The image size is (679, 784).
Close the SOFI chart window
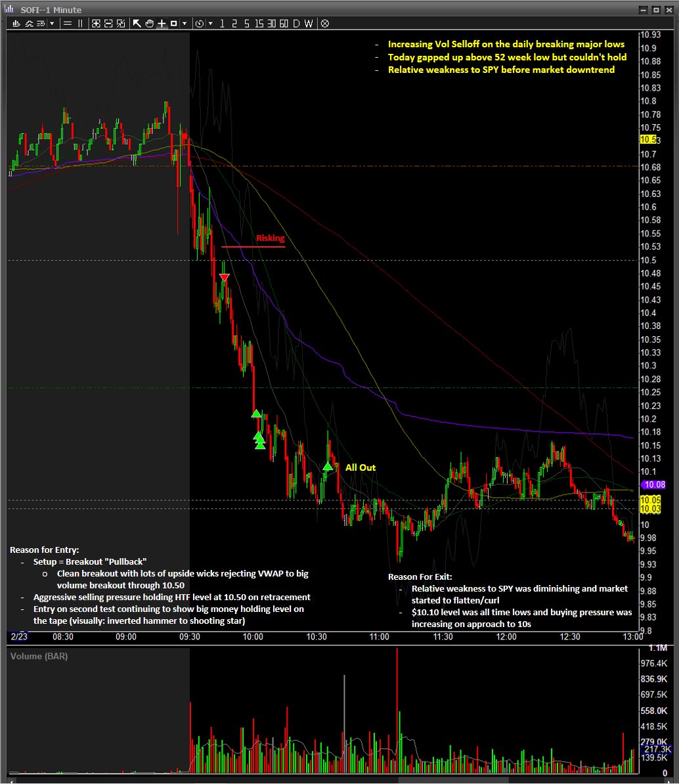point(668,9)
